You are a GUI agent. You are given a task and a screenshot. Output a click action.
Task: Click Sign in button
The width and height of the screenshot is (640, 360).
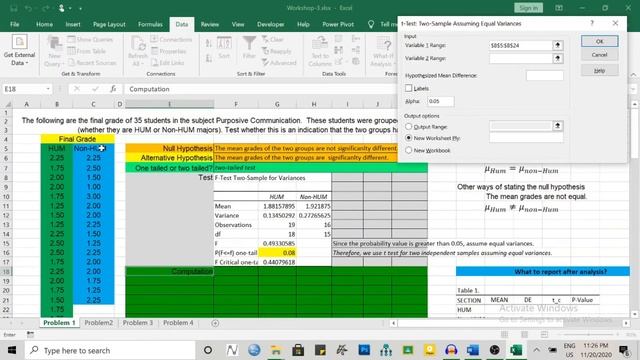(x=529, y=8)
